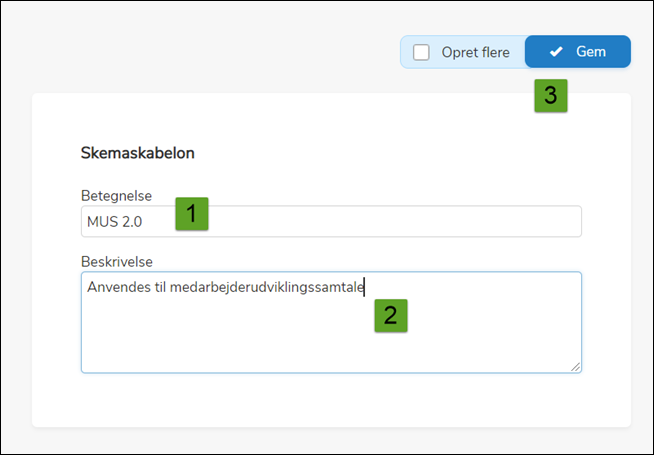
Task: Click the Beskrivelse textarea resize handle
Action: tap(575, 366)
